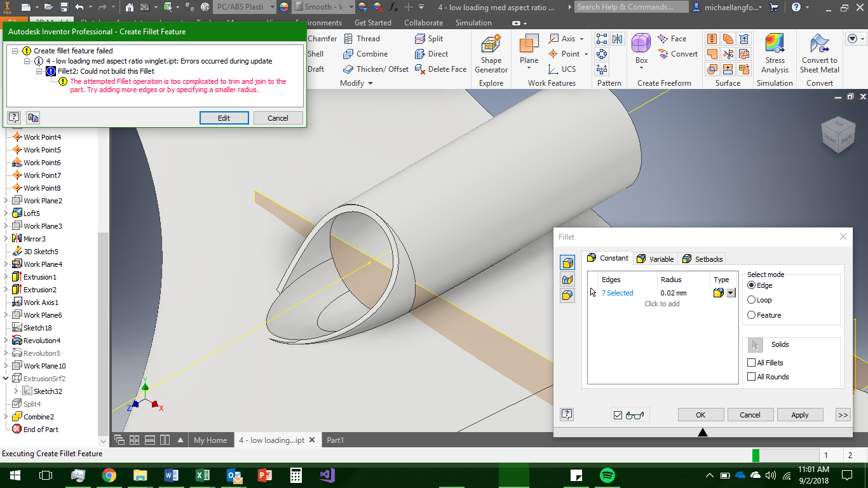Apply the fillet feature
868x488 pixels.
click(799, 414)
